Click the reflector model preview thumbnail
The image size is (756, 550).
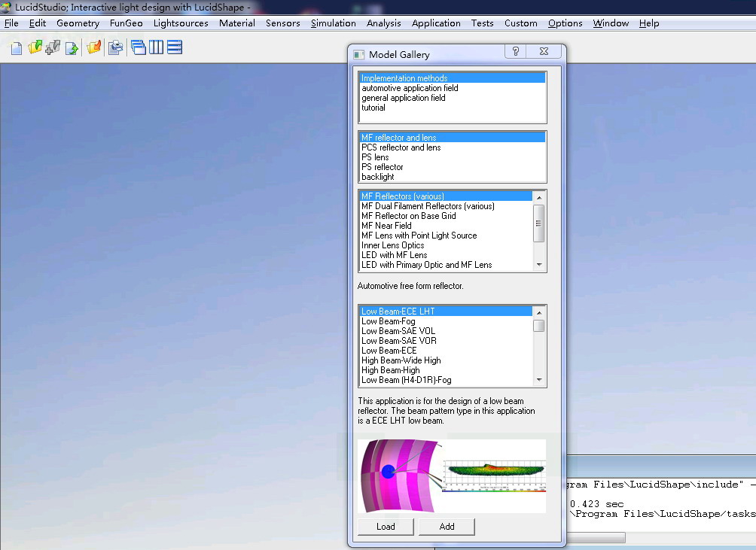pyautogui.click(x=452, y=476)
